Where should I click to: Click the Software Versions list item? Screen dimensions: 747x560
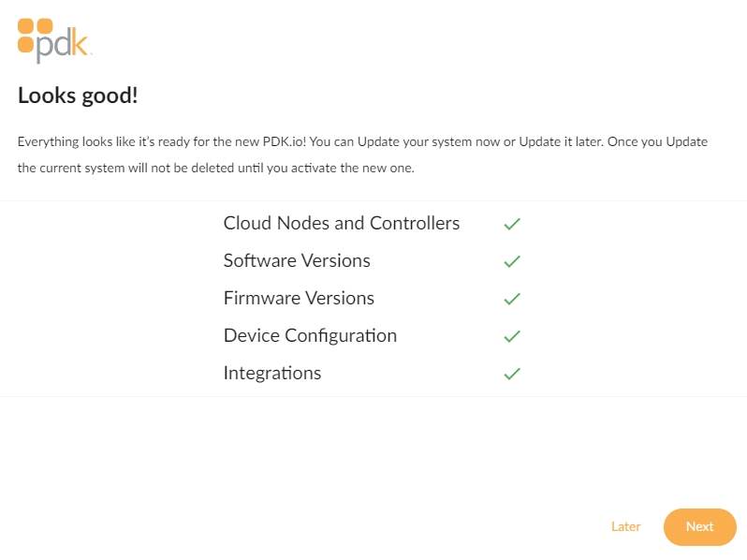(297, 260)
